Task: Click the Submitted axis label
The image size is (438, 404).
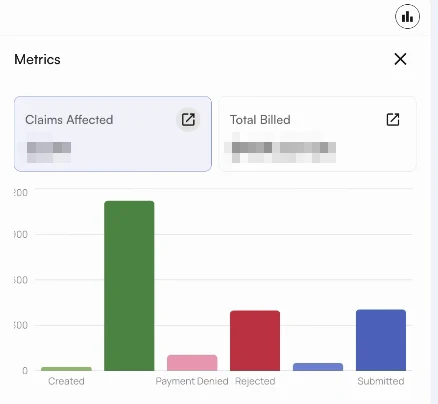Action: tap(381, 381)
